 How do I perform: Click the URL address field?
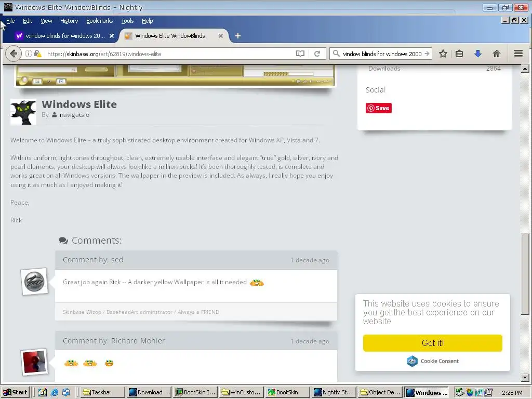click(x=170, y=54)
